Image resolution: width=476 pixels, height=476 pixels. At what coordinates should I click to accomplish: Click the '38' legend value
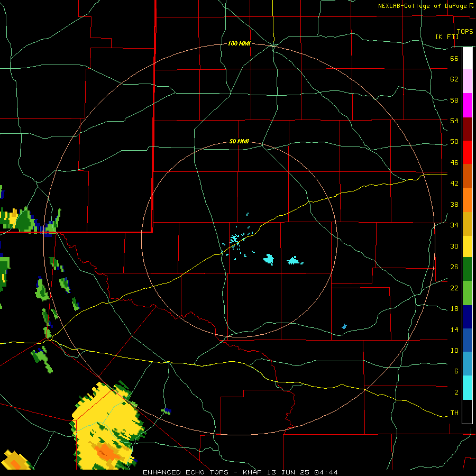click(454, 205)
